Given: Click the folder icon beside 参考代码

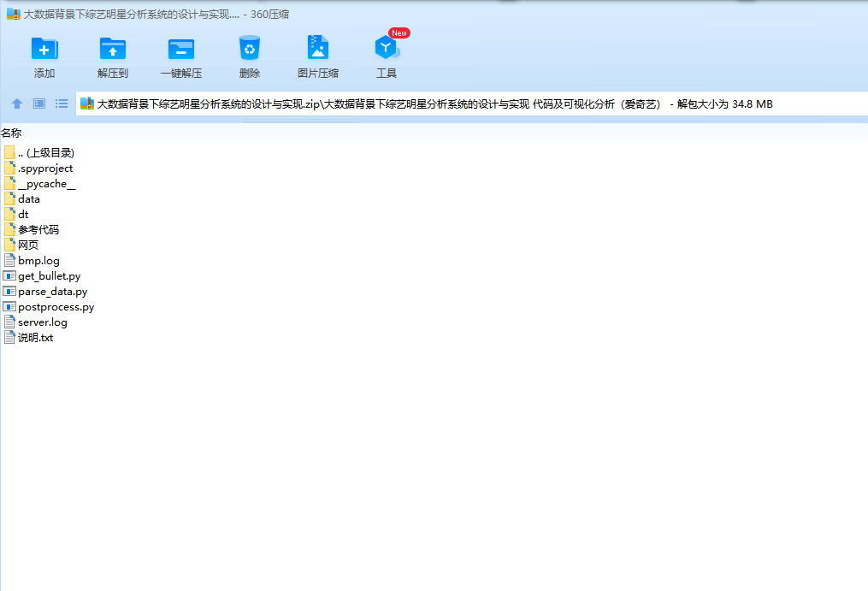Looking at the screenshot, I should pos(9,229).
